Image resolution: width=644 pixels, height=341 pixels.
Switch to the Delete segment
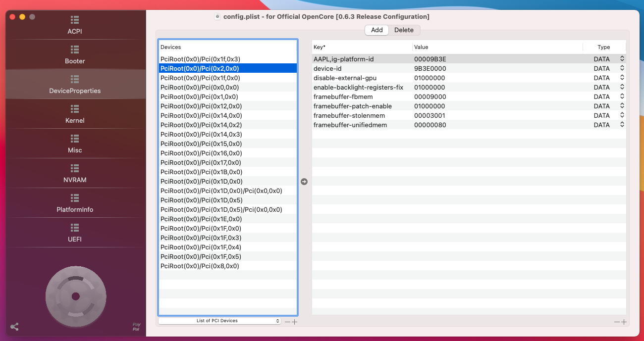404,30
